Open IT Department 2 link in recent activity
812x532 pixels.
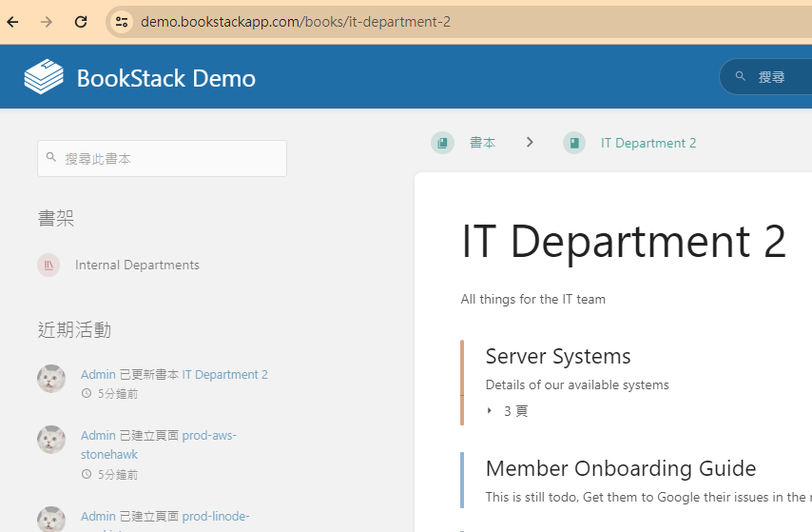pos(224,374)
